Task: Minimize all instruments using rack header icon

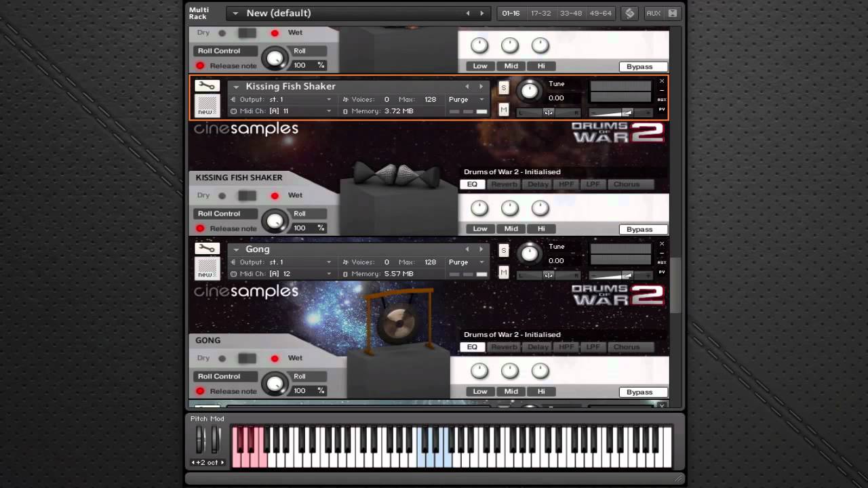Action: (672, 13)
